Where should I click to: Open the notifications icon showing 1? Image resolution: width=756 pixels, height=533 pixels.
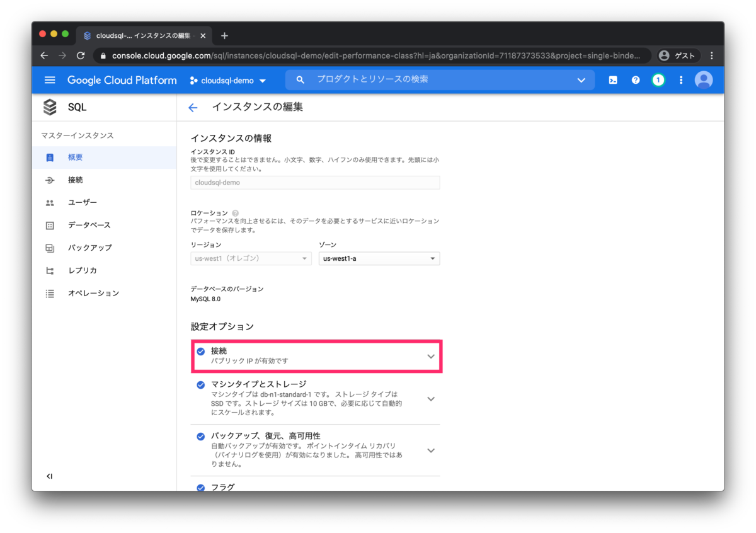click(x=658, y=79)
